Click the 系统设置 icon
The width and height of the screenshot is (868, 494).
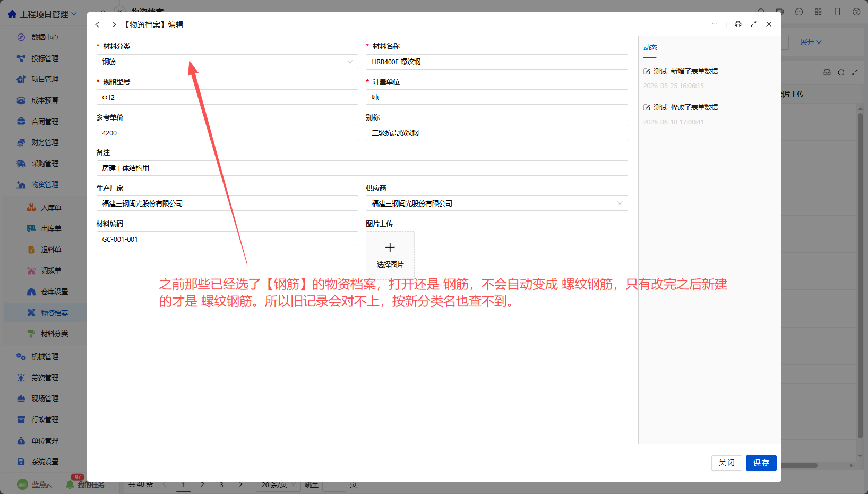[x=21, y=462]
